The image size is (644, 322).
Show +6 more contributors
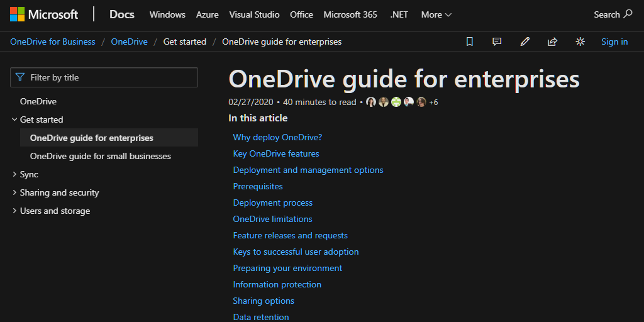[433, 103]
